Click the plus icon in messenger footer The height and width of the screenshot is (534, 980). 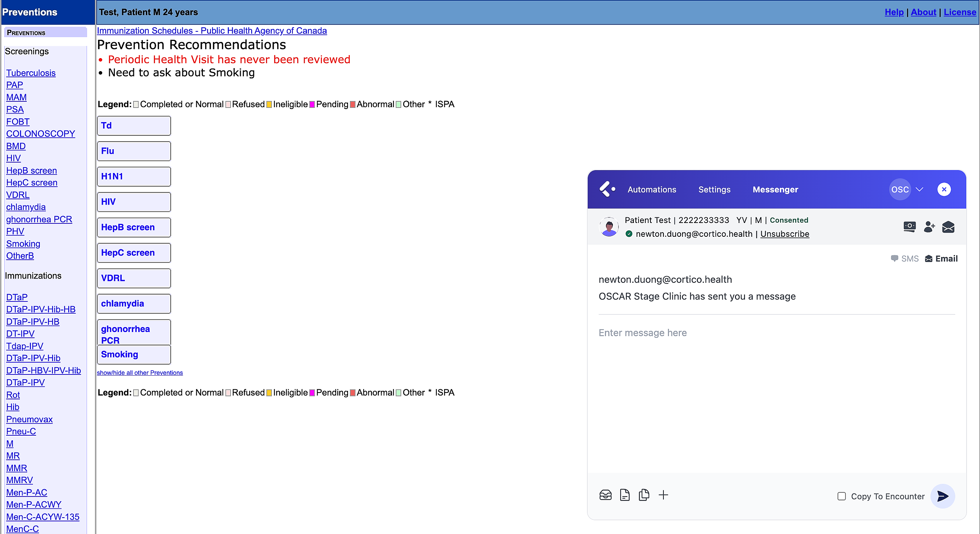(663, 495)
